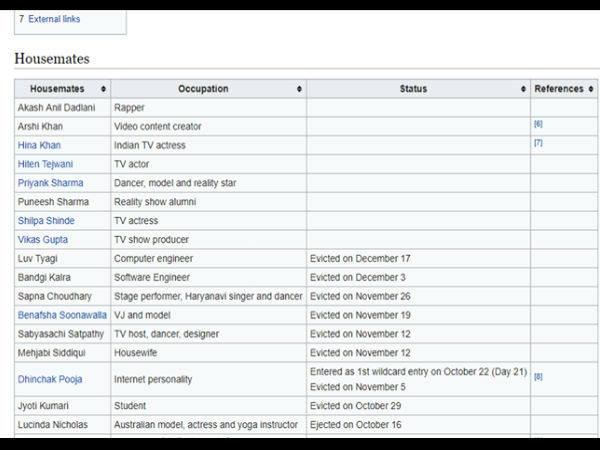This screenshot has width=600, height=450.
Task: Follow the Hiten Tejwani link
Action: [45, 164]
